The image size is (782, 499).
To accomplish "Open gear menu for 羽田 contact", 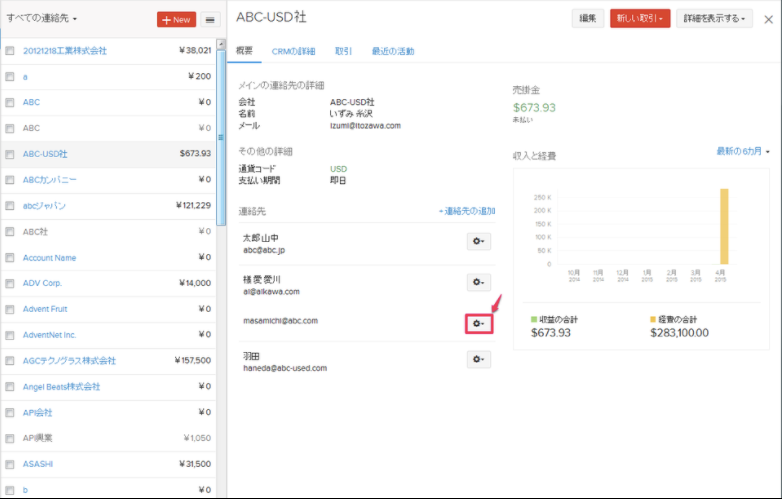I will (x=479, y=360).
